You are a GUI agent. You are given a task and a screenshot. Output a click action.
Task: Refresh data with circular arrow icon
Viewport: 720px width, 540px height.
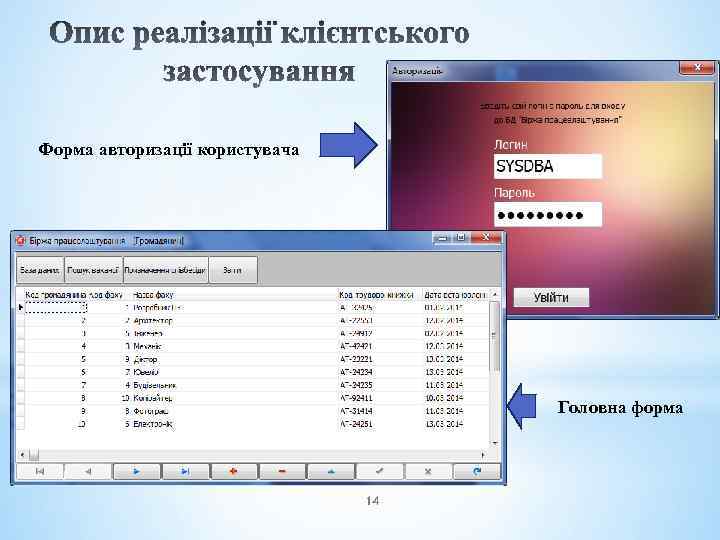(x=477, y=471)
